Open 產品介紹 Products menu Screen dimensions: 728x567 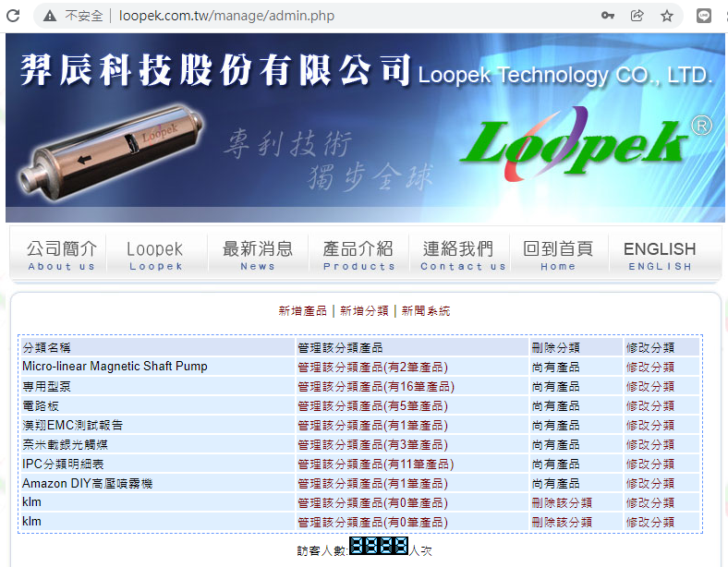tap(358, 255)
